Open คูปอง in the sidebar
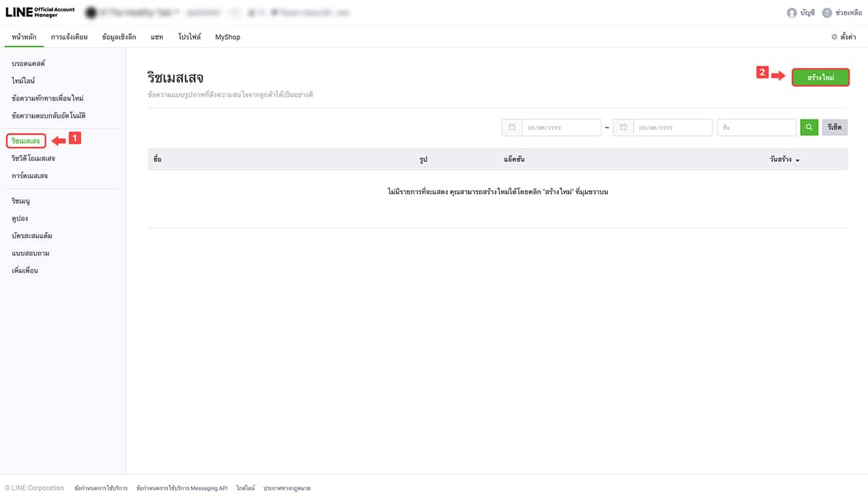Screen dimensions: 868x498 click(x=20, y=218)
